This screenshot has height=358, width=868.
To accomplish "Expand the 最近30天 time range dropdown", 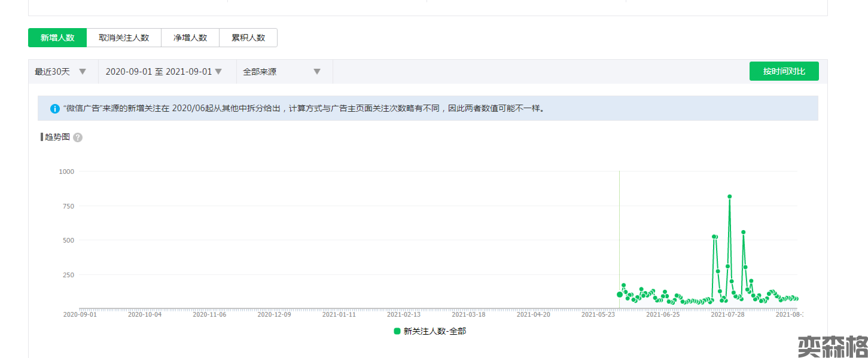I will coord(61,72).
